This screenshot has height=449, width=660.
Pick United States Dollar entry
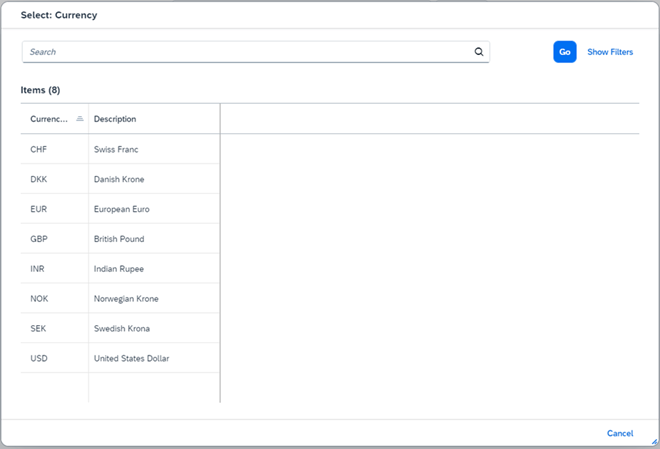tap(131, 358)
